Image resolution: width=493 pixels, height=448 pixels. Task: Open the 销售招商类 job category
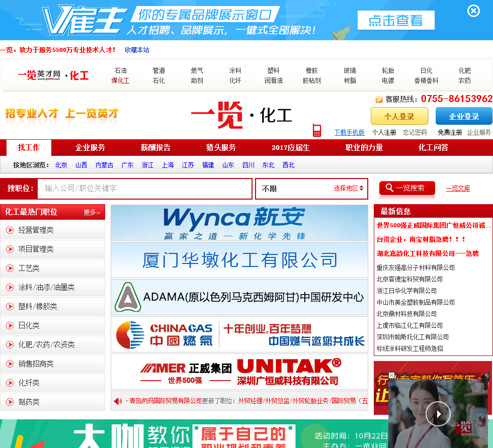[36, 364]
